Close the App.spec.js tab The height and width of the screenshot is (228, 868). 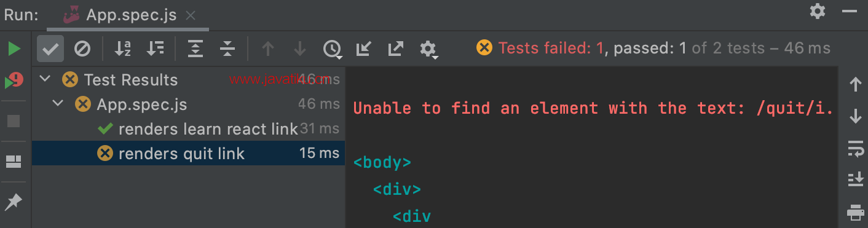191,15
